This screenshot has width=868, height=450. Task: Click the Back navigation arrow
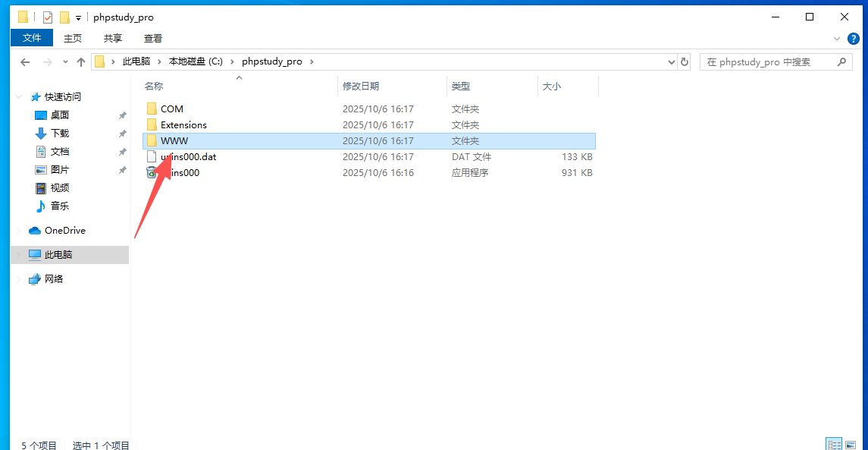(25, 62)
